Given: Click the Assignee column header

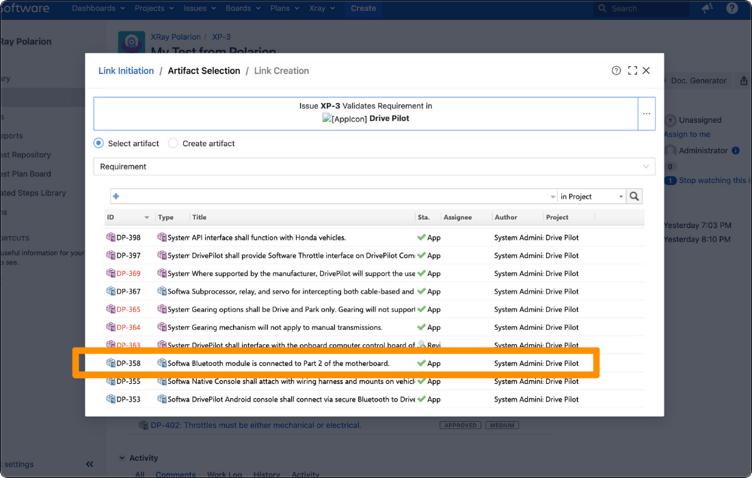Looking at the screenshot, I should click(458, 217).
